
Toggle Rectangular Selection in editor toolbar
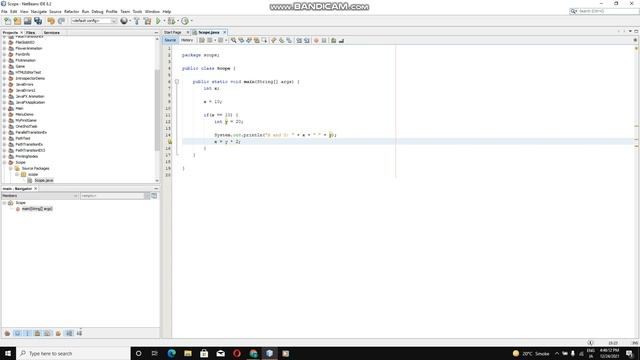click(x=264, y=40)
